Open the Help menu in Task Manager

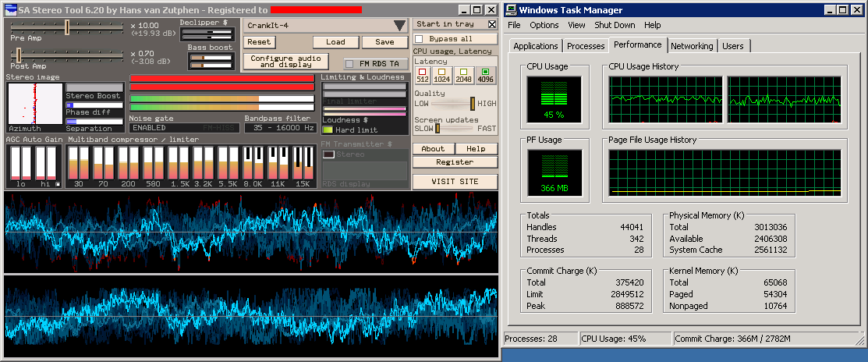[653, 25]
